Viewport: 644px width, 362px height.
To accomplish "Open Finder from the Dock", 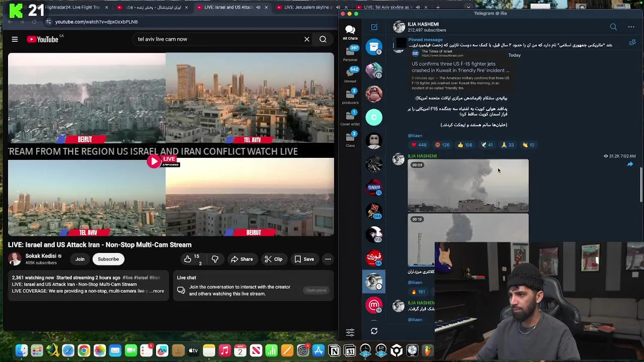I will 22,350.
